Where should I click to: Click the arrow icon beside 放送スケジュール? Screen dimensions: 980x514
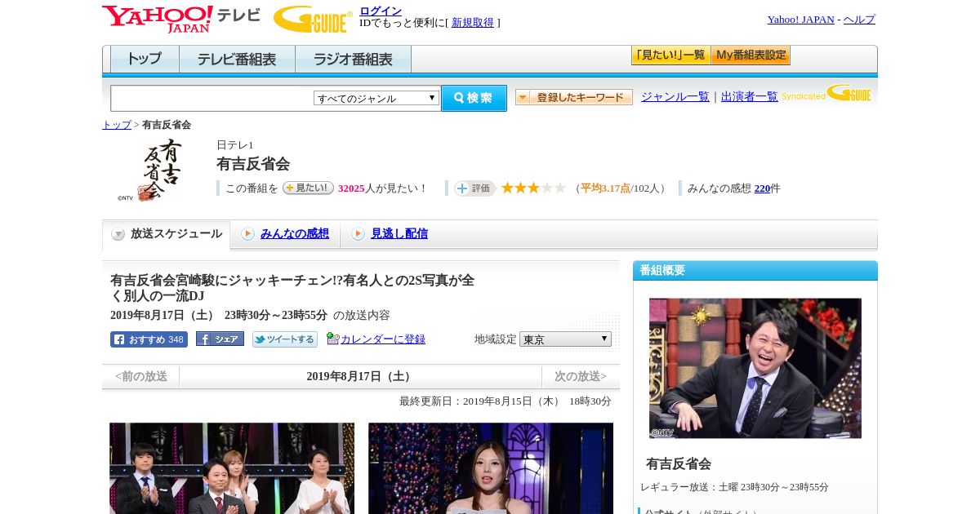(x=118, y=234)
